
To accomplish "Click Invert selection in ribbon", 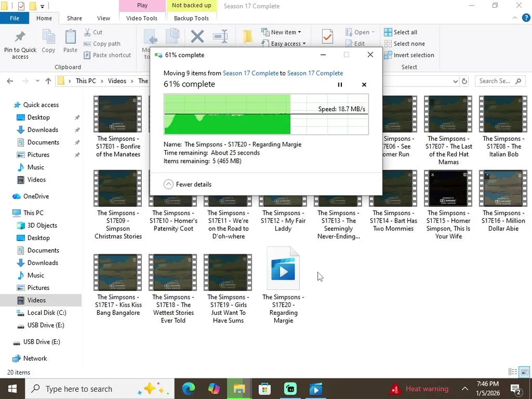I will (x=409, y=55).
